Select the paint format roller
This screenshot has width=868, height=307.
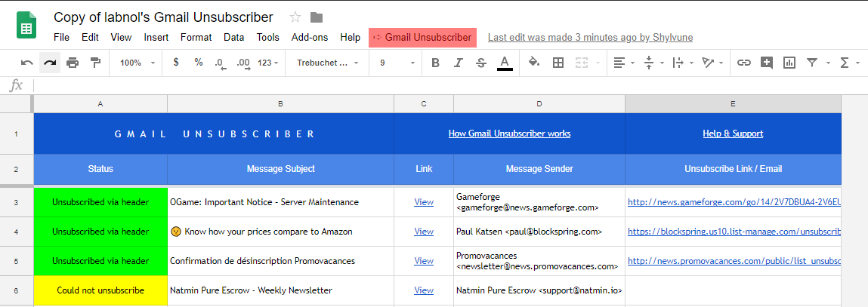[x=95, y=63]
